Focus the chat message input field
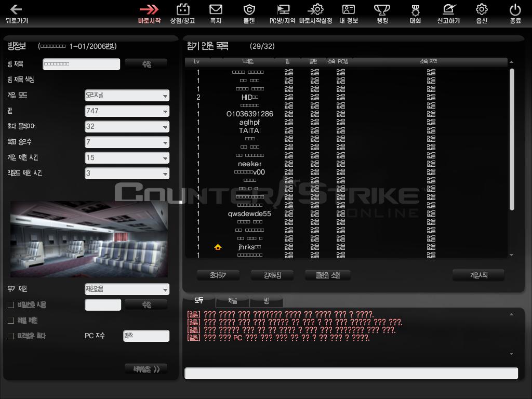Screen dimensions: 532x399 tap(351, 373)
